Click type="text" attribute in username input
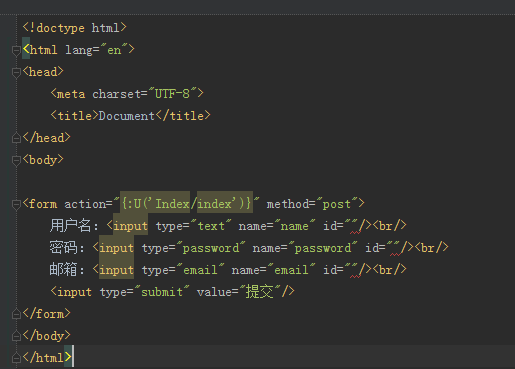This screenshot has width=515, height=369. click(x=193, y=226)
